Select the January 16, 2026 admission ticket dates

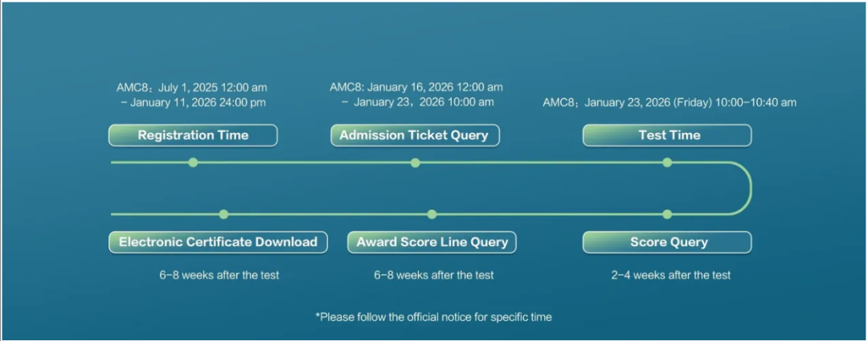coord(416,95)
